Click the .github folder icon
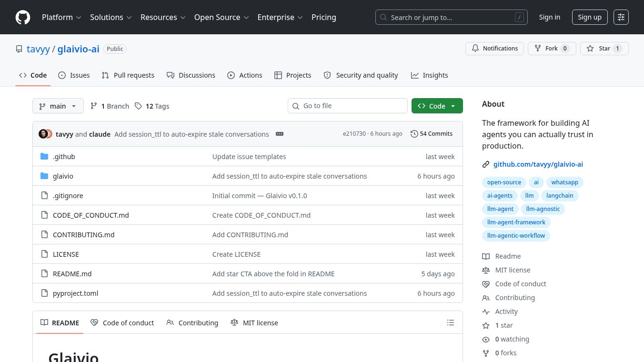Screen dimensions: 644x362 pos(44,156)
